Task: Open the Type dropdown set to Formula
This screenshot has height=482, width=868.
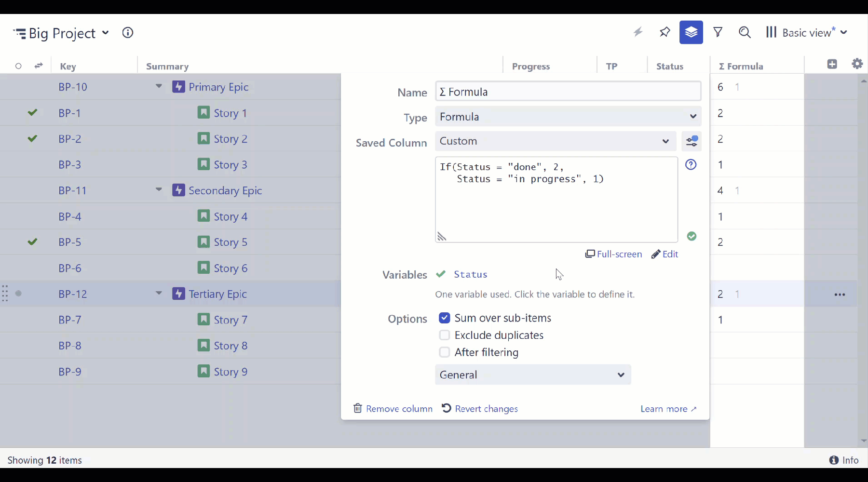Action: pyautogui.click(x=568, y=117)
